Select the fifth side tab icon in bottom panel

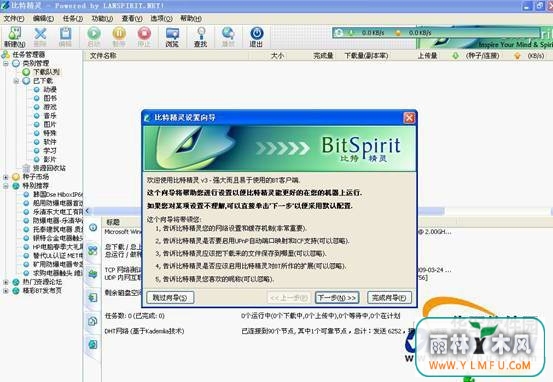93,321
